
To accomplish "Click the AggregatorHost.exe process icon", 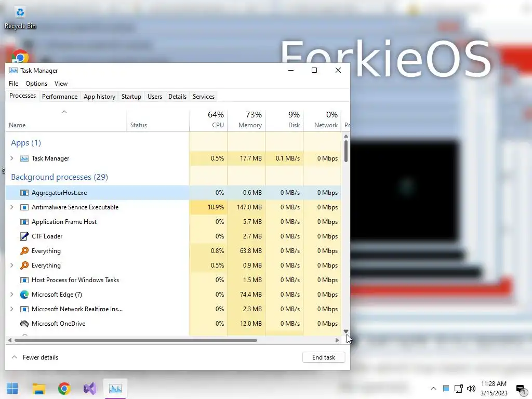I will tap(24, 193).
